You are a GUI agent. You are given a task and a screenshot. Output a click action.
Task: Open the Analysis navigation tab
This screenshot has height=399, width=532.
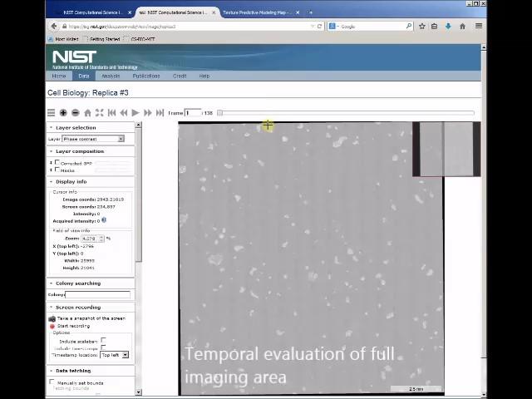pyautogui.click(x=111, y=76)
